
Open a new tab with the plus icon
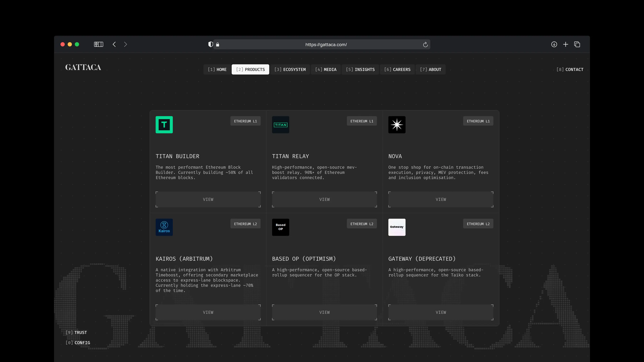pyautogui.click(x=565, y=44)
